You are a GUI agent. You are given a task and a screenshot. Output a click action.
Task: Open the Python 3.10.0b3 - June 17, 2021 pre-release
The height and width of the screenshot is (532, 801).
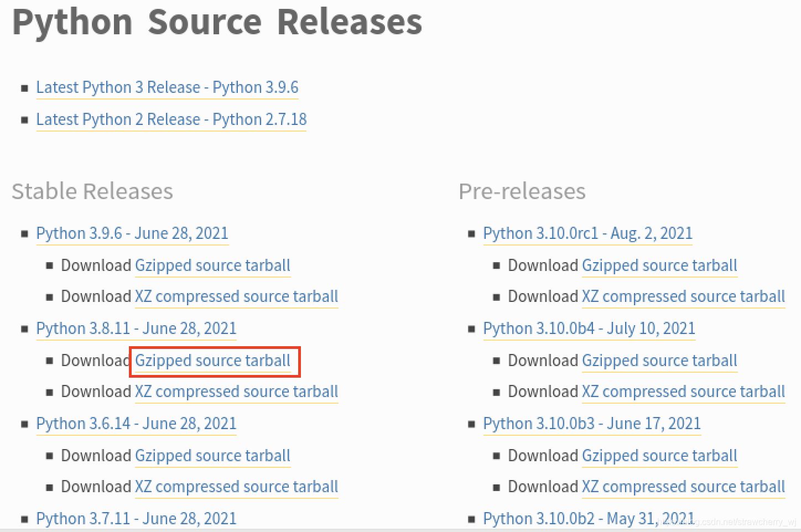point(592,424)
